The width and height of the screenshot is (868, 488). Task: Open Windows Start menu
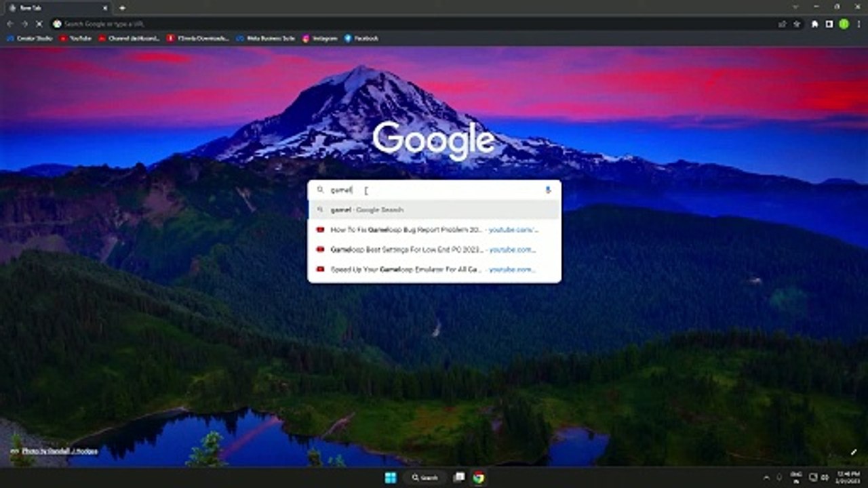(391, 478)
